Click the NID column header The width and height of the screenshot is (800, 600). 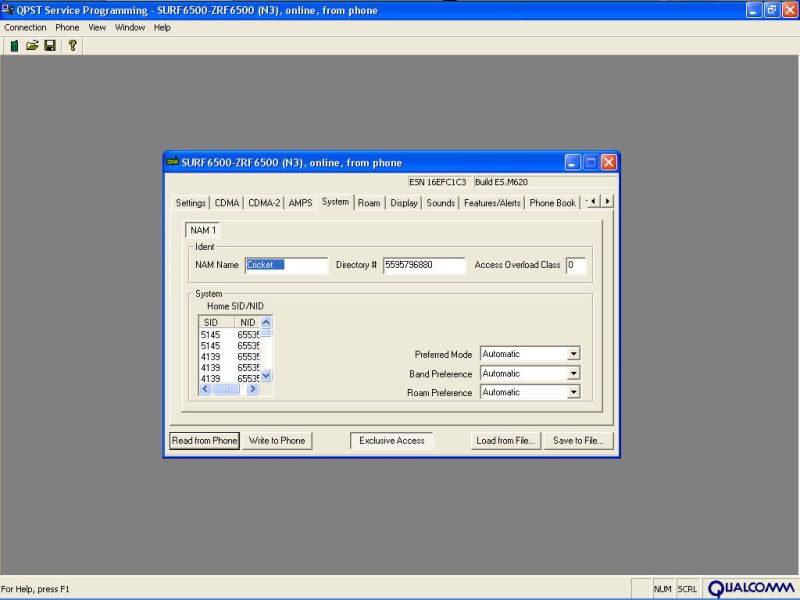[x=247, y=322]
